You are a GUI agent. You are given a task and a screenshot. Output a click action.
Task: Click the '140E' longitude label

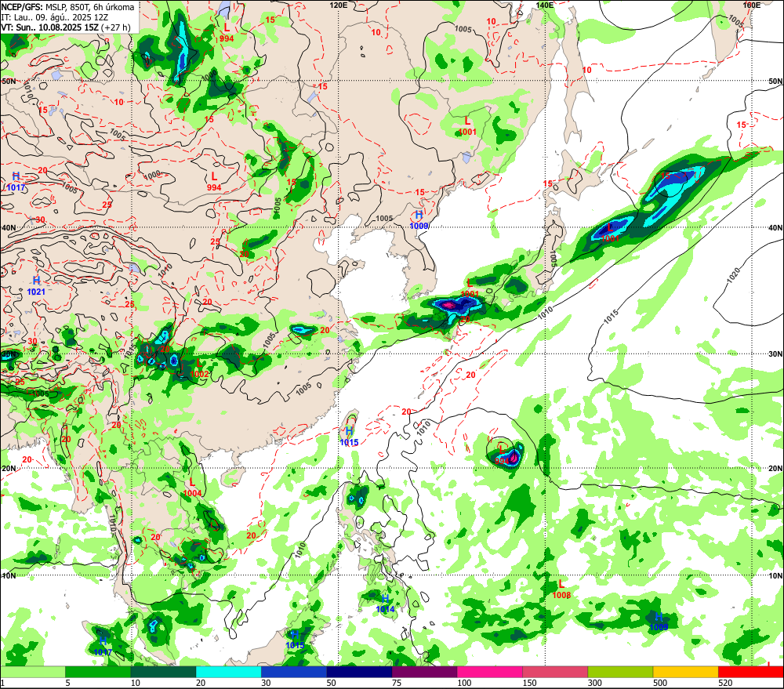click(545, 5)
